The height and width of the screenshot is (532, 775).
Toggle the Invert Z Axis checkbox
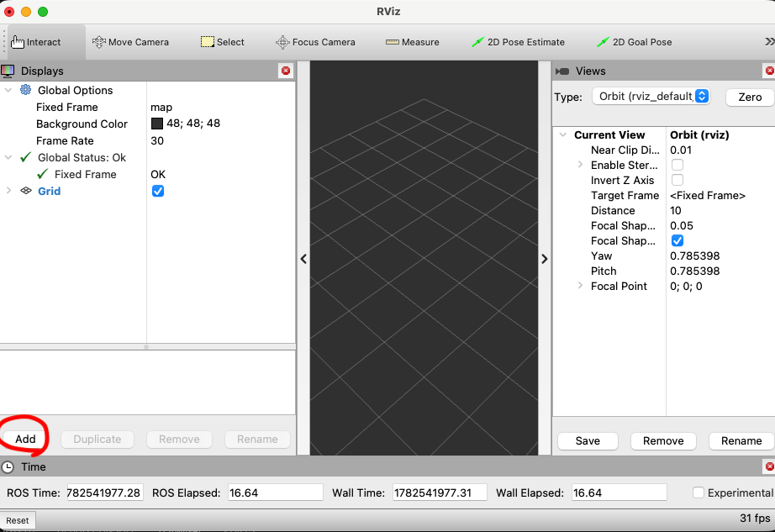(x=677, y=180)
